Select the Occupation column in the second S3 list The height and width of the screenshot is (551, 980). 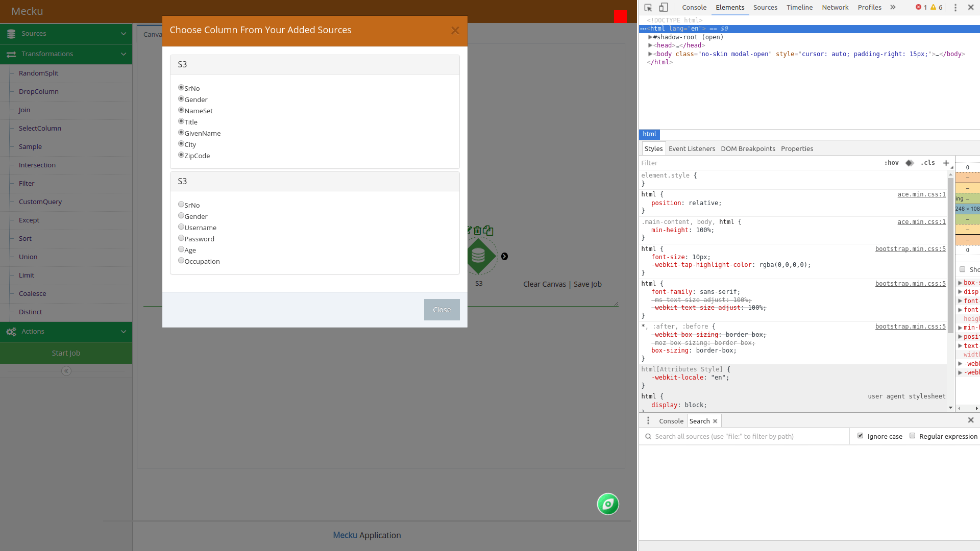(x=181, y=260)
